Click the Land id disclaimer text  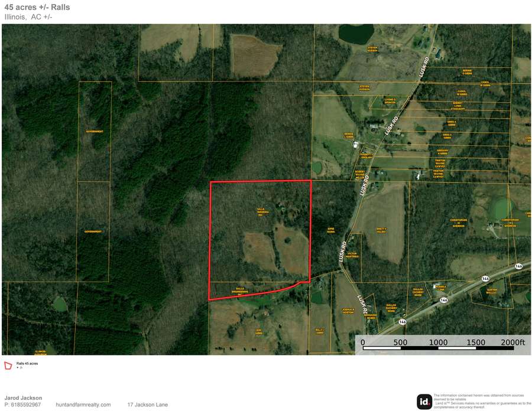pos(482,401)
